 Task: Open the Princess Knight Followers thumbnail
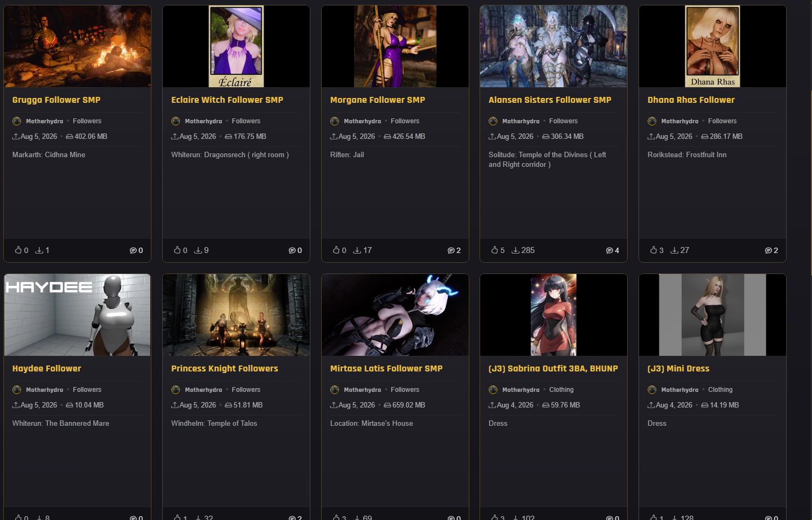click(x=237, y=315)
